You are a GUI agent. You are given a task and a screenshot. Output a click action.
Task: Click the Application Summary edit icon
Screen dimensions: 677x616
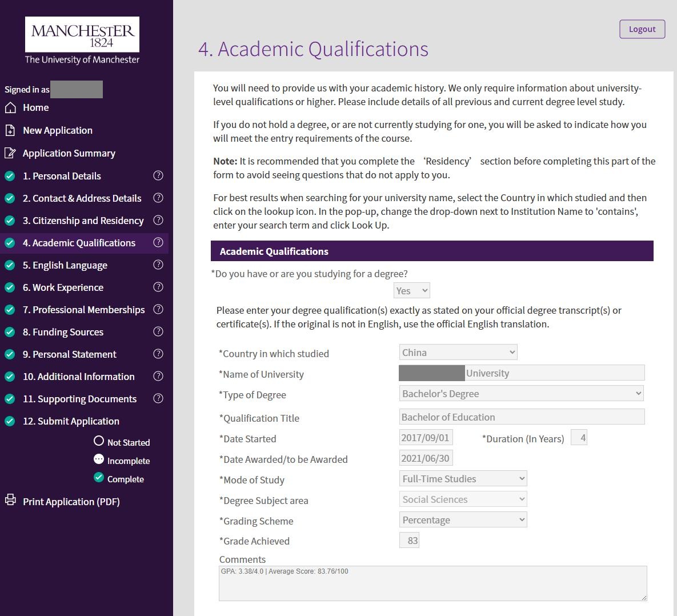[x=10, y=153]
